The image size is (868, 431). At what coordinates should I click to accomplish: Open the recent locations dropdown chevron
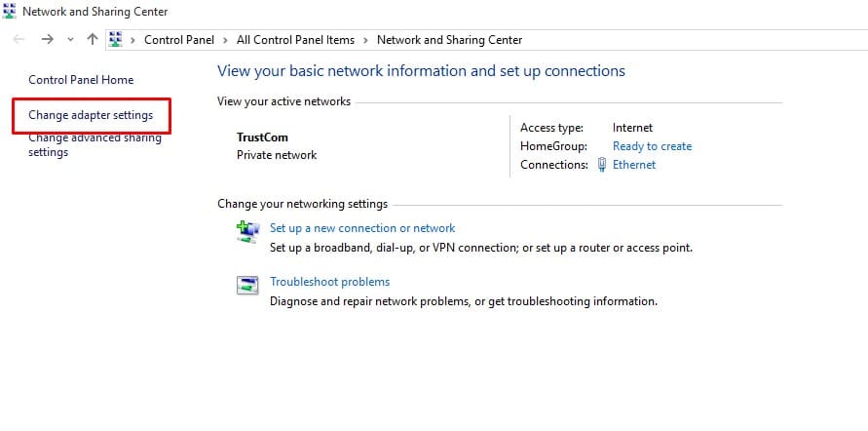pos(70,40)
